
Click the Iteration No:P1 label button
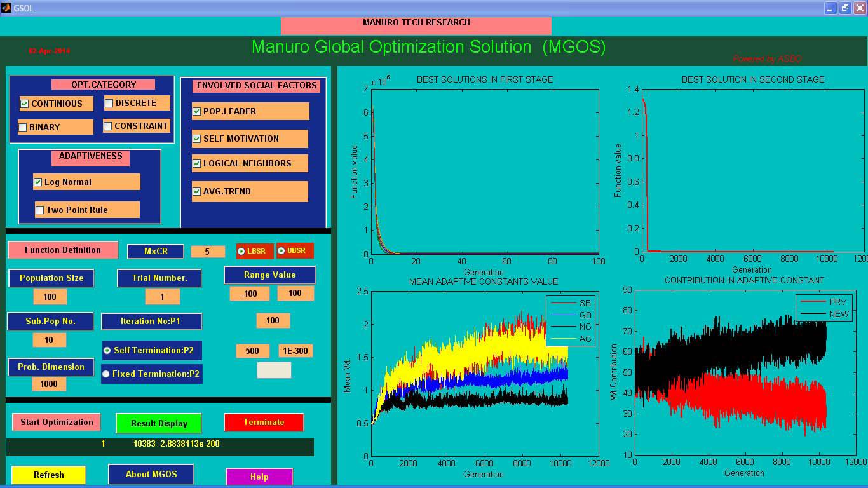(x=151, y=321)
